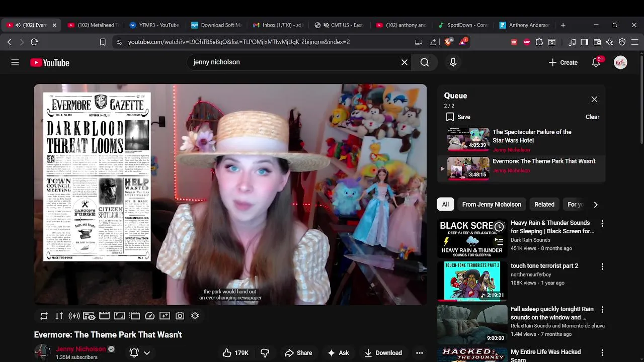The image size is (644, 362).
Task: Click the reverse playlist arrows icon
Action: click(x=59, y=316)
